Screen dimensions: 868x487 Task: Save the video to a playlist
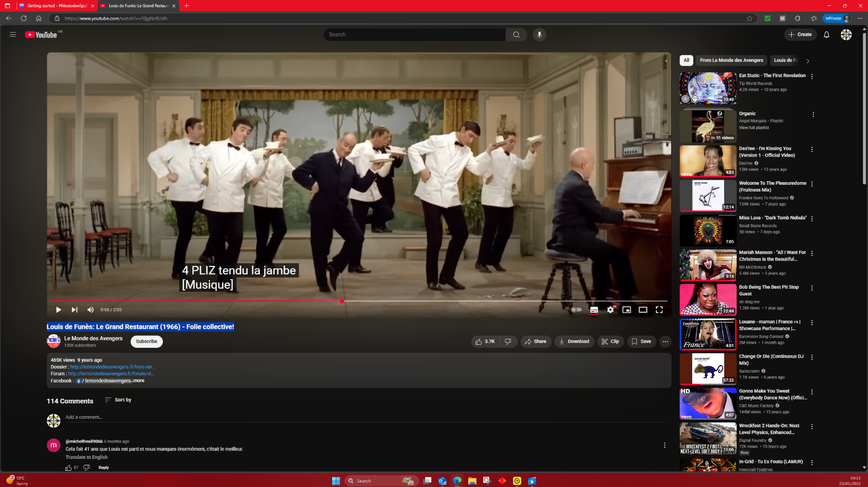pos(641,342)
